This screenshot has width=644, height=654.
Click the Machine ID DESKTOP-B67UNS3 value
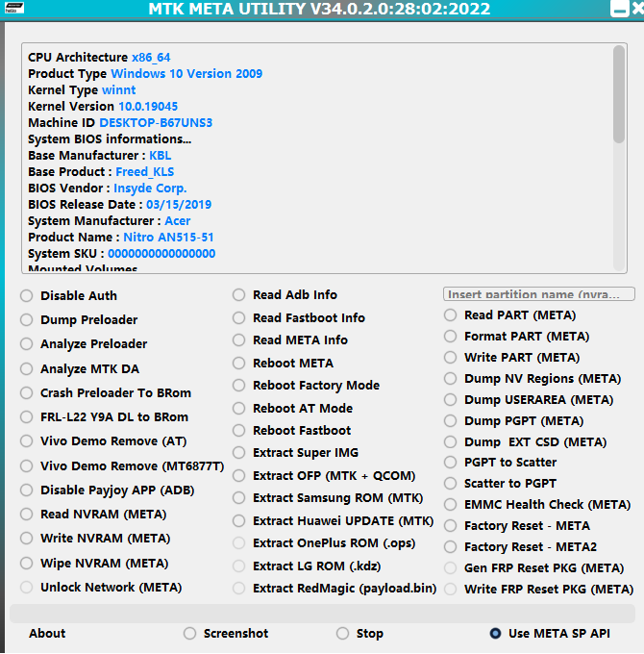tap(156, 123)
